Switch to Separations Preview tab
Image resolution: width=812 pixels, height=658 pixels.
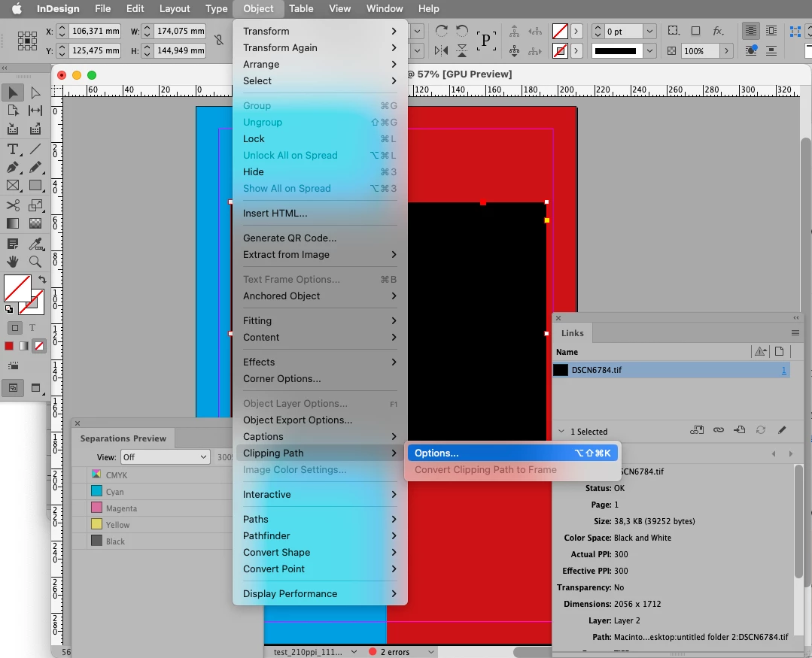tap(123, 438)
